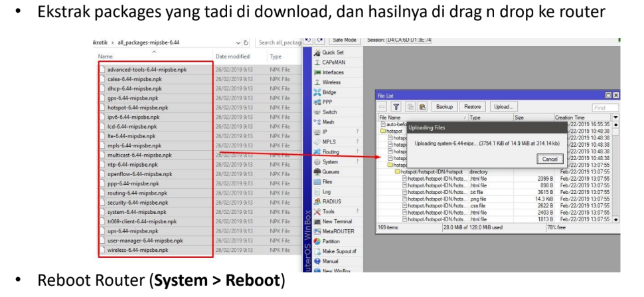The height and width of the screenshot is (297, 644).
Task: Sort File List by File Name column
Action: point(423,118)
